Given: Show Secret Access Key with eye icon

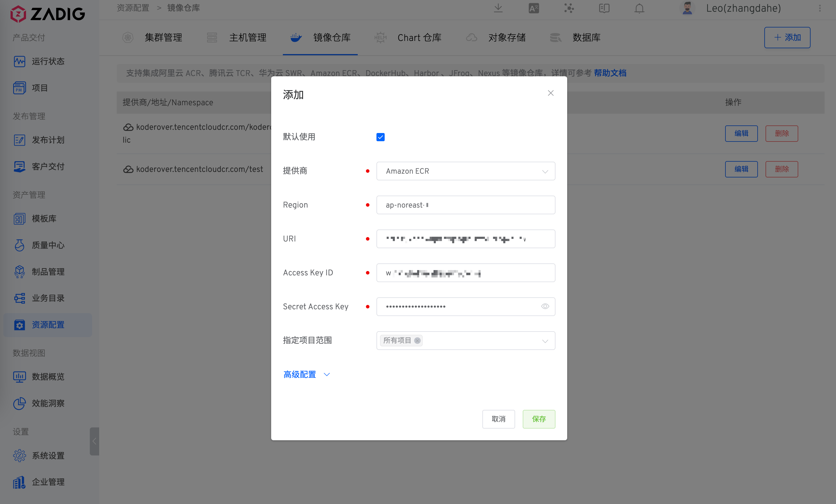Looking at the screenshot, I should point(545,306).
